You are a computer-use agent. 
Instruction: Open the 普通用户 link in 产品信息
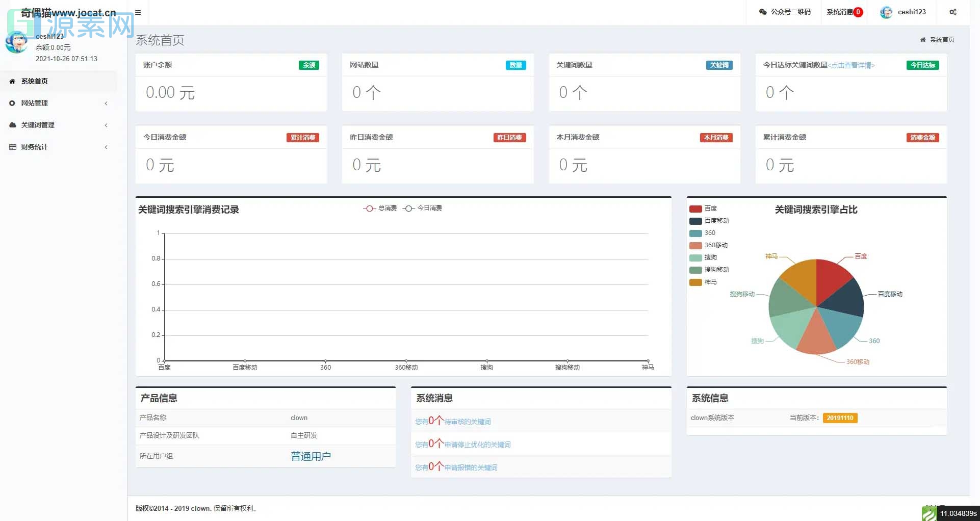point(311,456)
